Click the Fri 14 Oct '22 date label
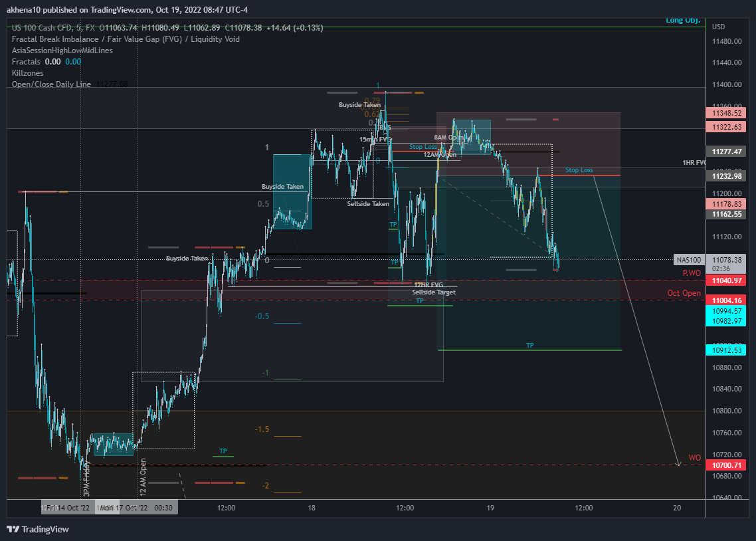Viewport: 756px width, 541px height. pos(68,508)
